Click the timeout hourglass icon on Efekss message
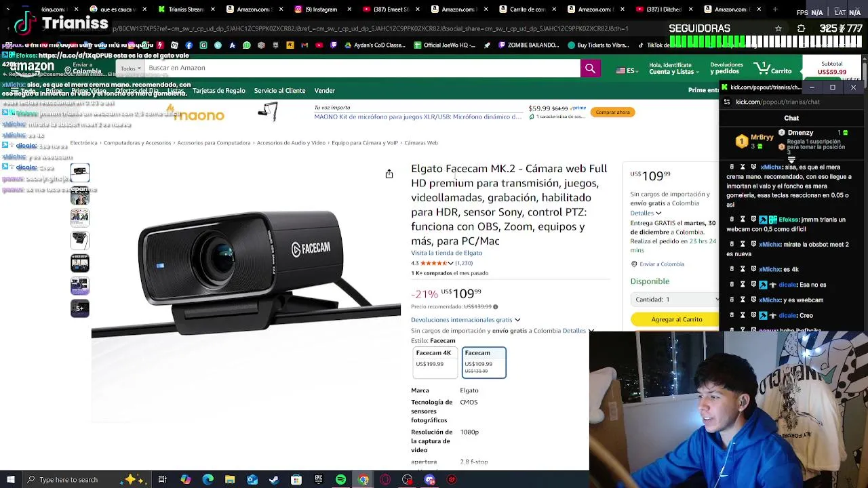 (x=743, y=220)
